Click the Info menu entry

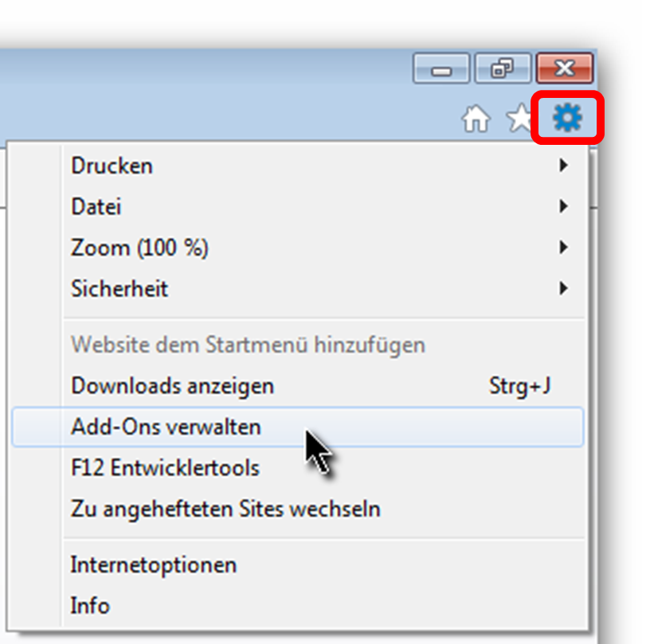click(297, 606)
